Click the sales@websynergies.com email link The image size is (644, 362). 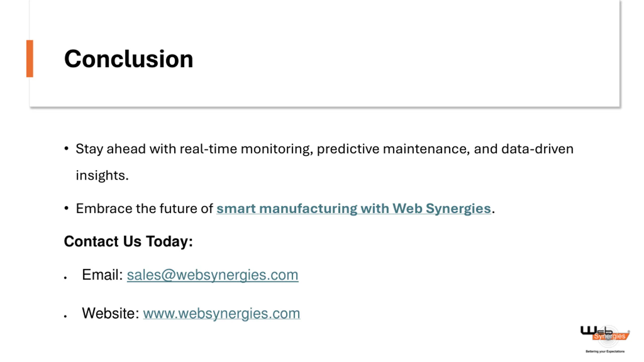212,275
